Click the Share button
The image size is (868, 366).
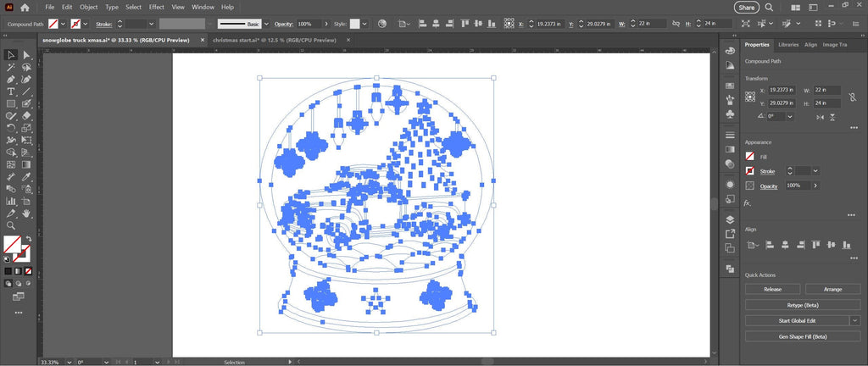pos(746,7)
